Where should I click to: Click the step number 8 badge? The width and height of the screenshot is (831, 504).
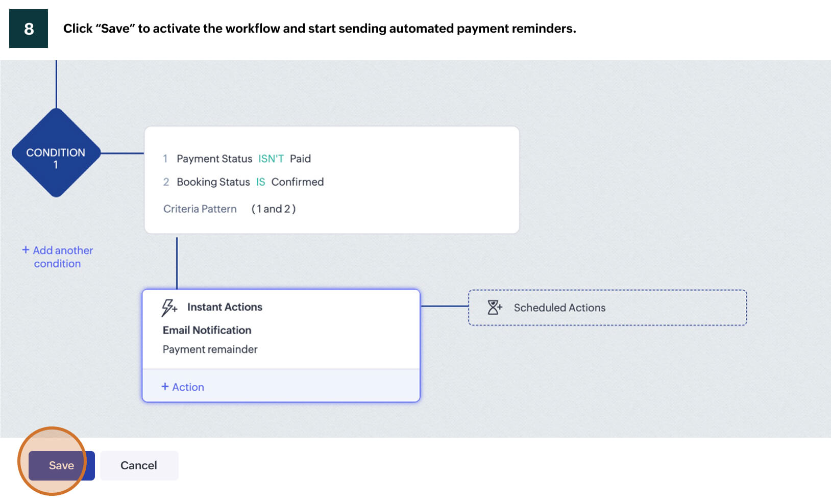click(x=28, y=28)
